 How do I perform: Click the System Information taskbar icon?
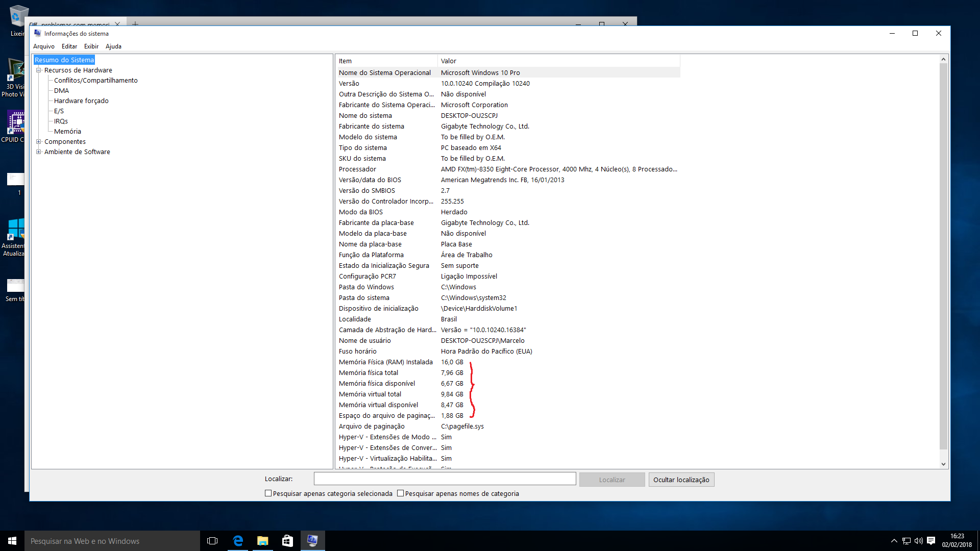pos(312,541)
